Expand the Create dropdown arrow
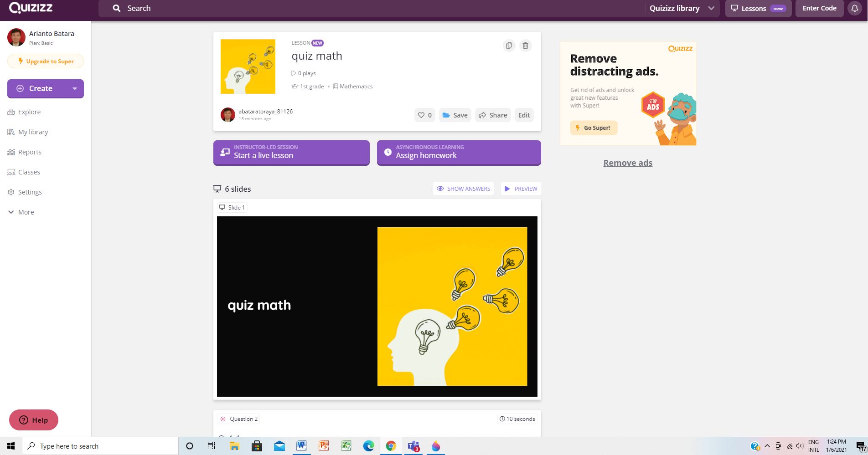This screenshot has height=455, width=868. coord(75,88)
